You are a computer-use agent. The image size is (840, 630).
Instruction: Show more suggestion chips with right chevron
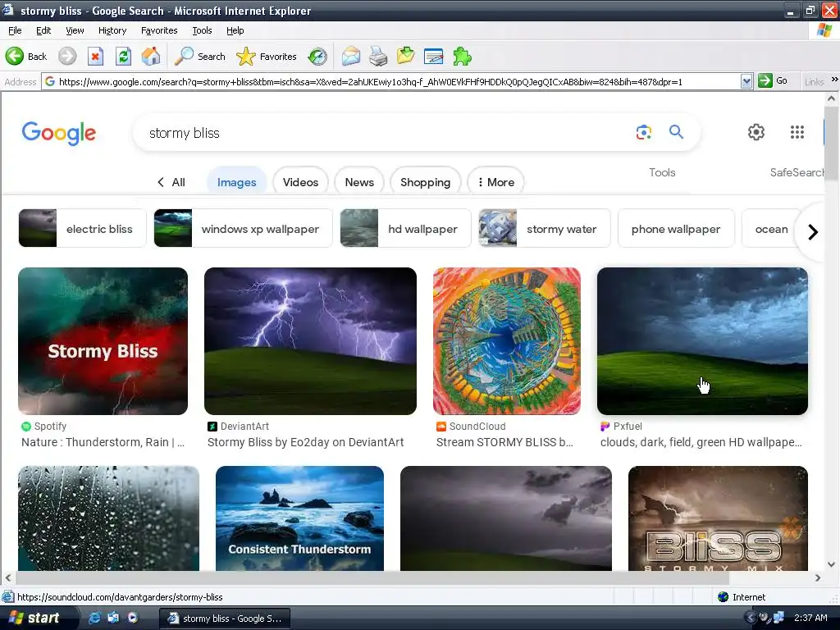coord(813,231)
